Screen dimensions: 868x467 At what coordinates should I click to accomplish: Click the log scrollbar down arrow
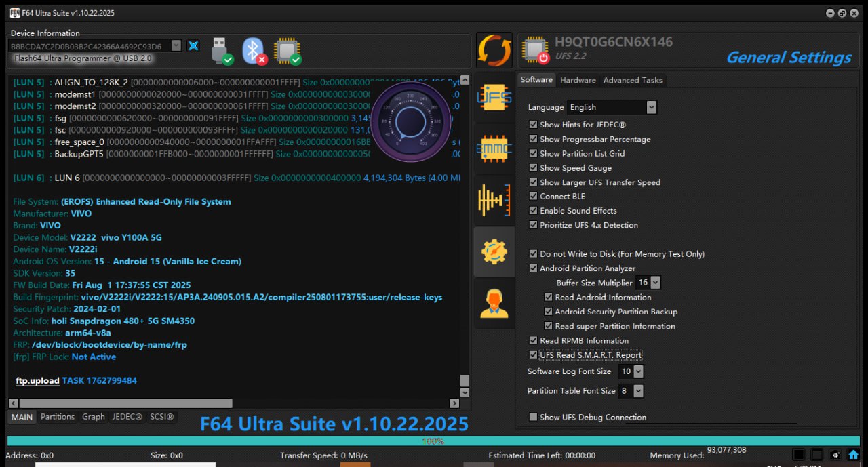pos(465,392)
